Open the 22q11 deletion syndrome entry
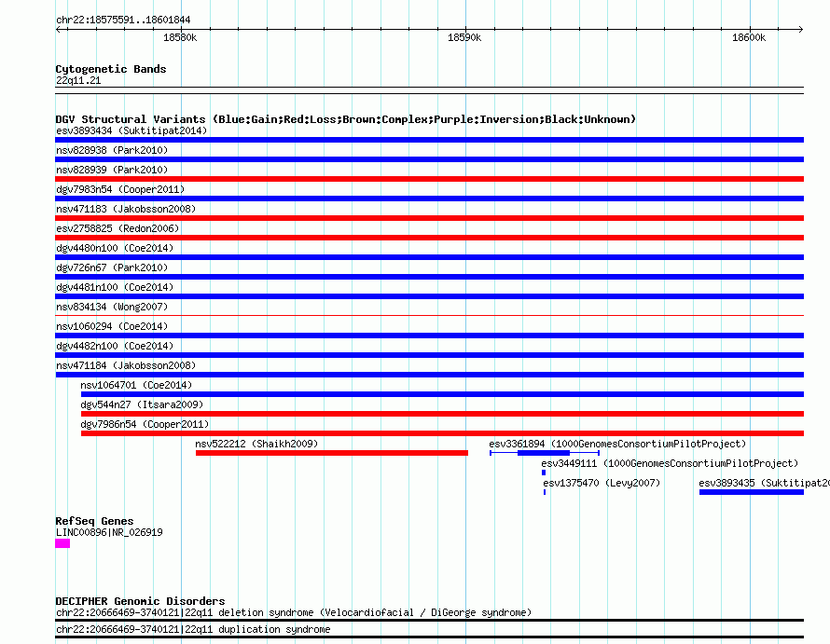Viewport: 830px width, 644px height. [x=293, y=613]
